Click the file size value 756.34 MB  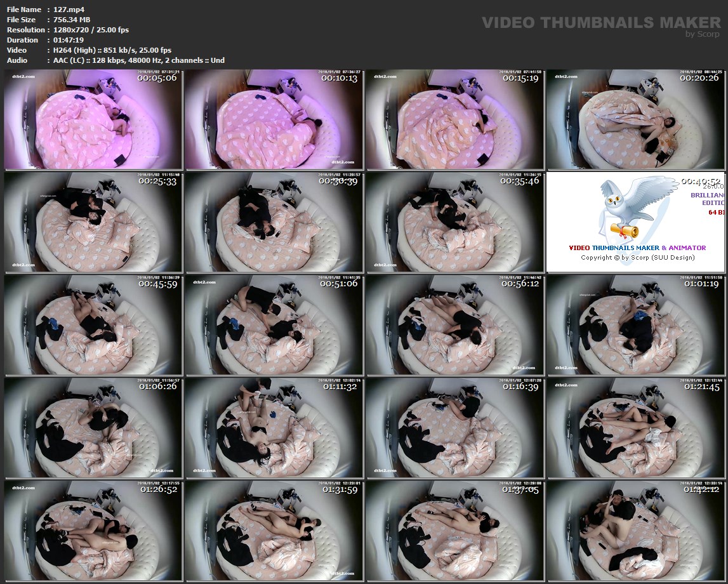click(x=72, y=20)
